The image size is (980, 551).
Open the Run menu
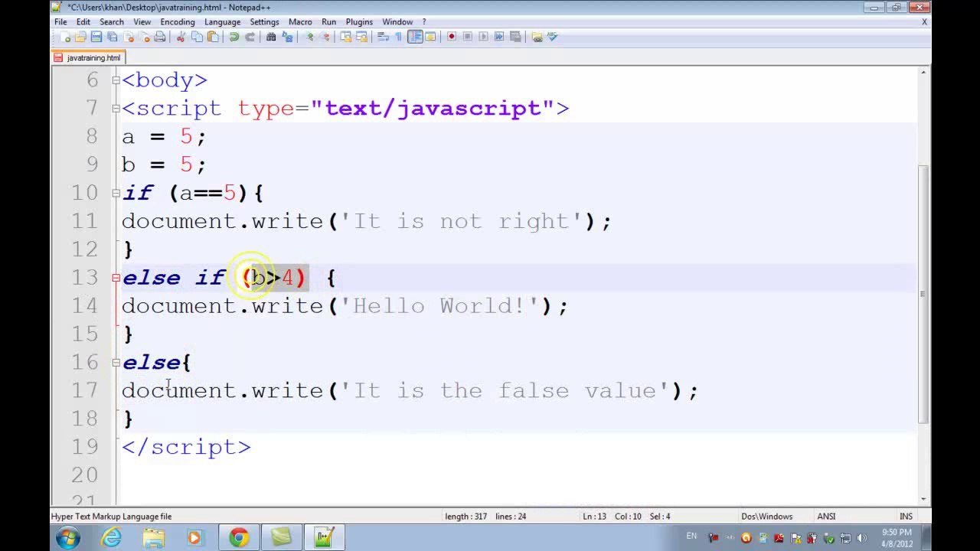(328, 22)
